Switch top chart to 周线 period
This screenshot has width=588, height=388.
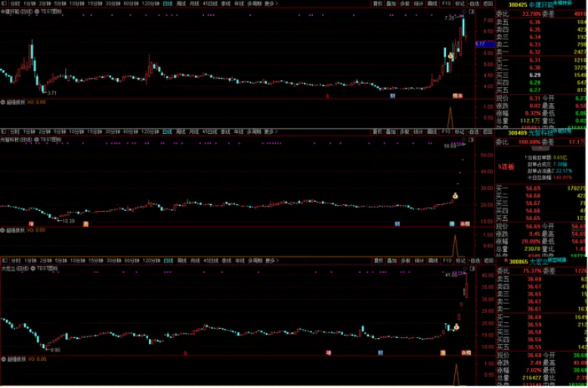(181, 4)
